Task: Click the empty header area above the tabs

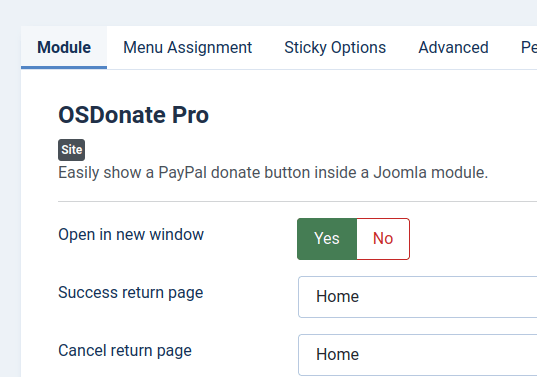Action: pyautogui.click(x=268, y=13)
